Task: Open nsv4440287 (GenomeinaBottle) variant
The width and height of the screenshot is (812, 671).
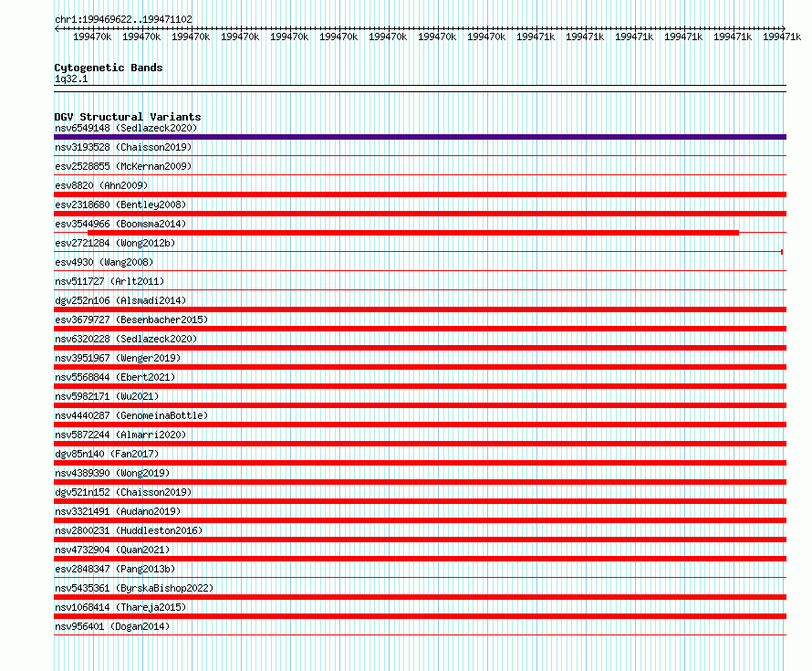Action: (x=131, y=415)
